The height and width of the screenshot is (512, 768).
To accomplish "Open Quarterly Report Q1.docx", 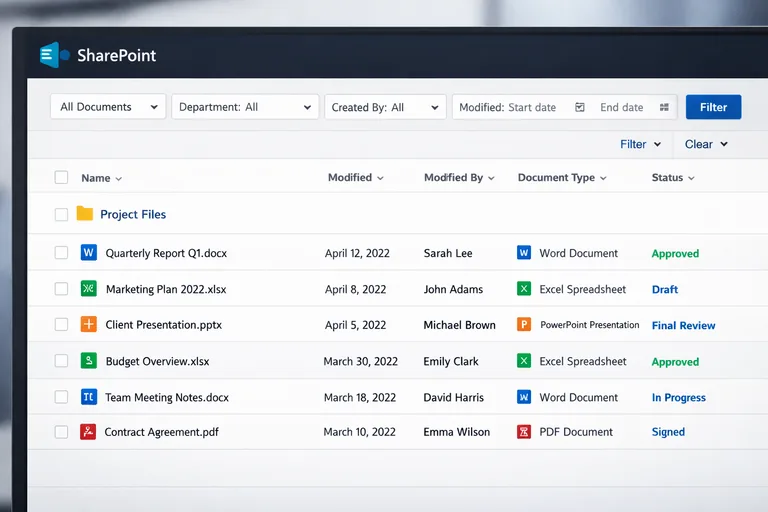I will pos(167,253).
